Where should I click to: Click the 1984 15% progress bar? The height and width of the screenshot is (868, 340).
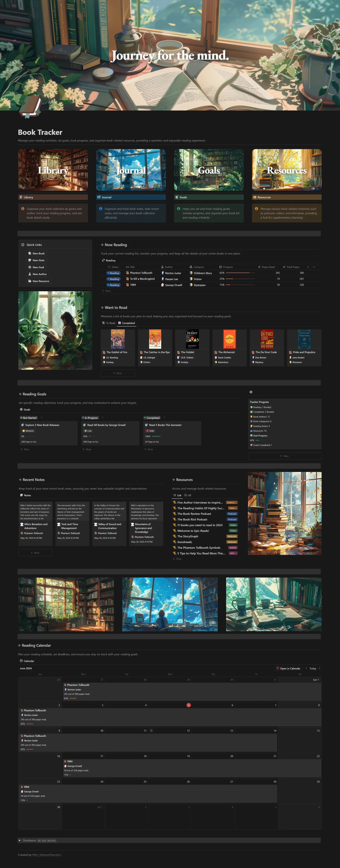tap(240, 285)
